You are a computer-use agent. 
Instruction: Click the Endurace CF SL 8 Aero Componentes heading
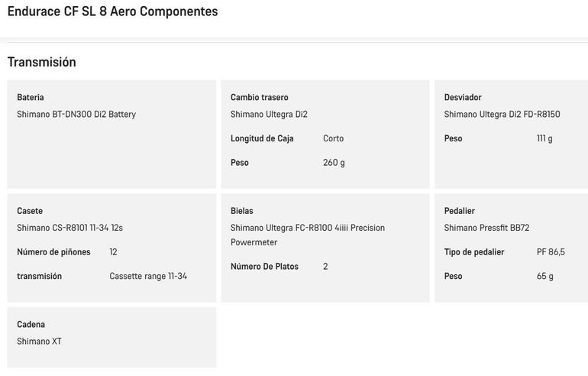[112, 11]
